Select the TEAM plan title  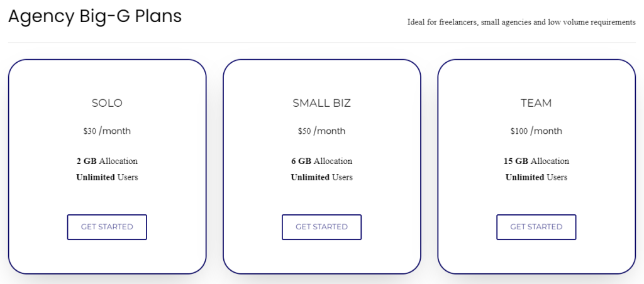click(x=536, y=103)
